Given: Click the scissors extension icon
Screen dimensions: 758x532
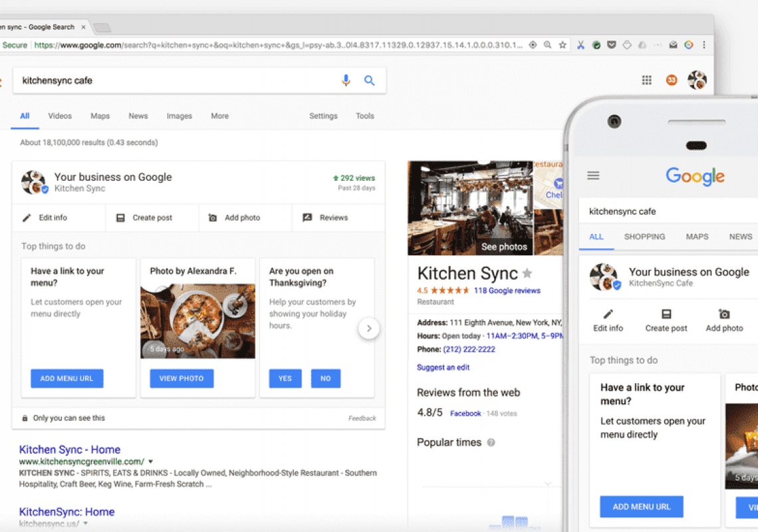Looking at the screenshot, I should (x=580, y=45).
